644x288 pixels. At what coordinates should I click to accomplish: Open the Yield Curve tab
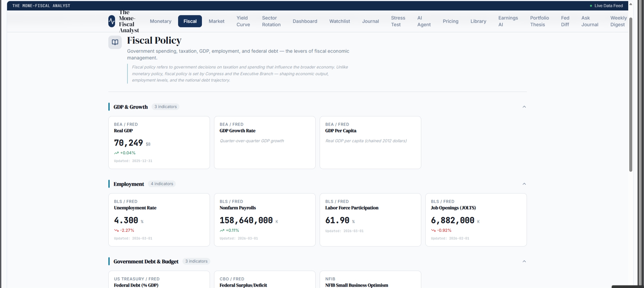(243, 21)
